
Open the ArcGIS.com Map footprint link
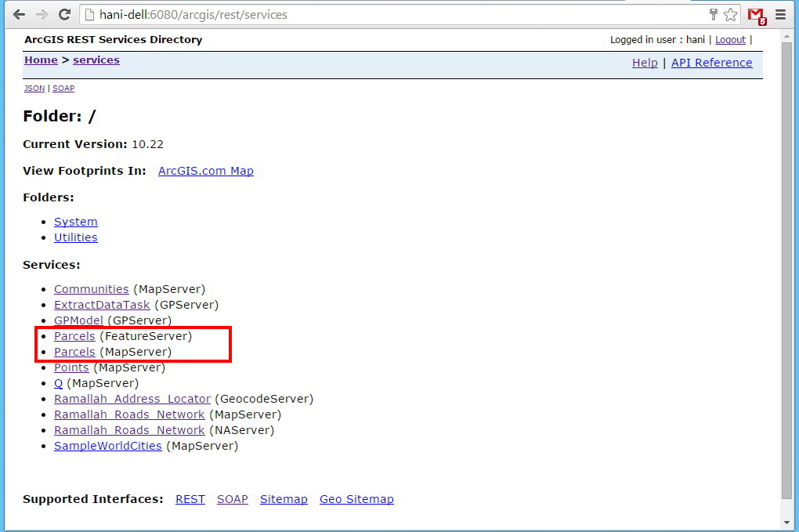point(205,171)
